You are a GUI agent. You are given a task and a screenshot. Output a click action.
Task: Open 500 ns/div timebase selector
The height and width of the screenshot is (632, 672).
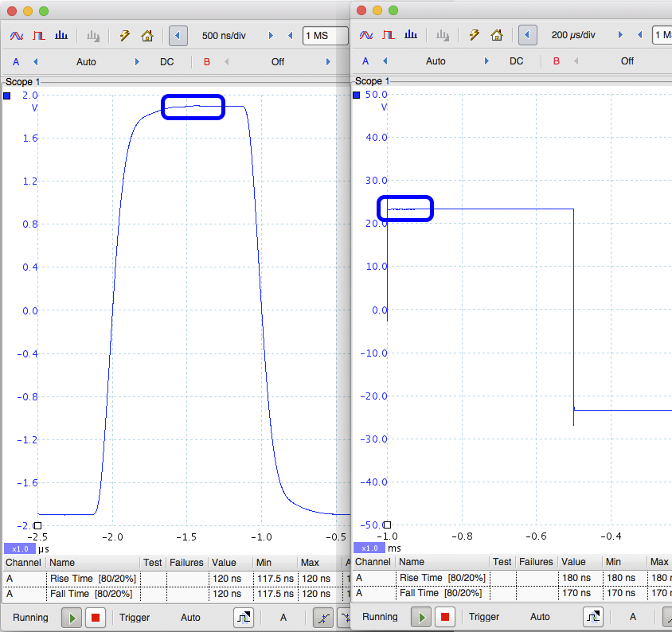pyautogui.click(x=224, y=36)
